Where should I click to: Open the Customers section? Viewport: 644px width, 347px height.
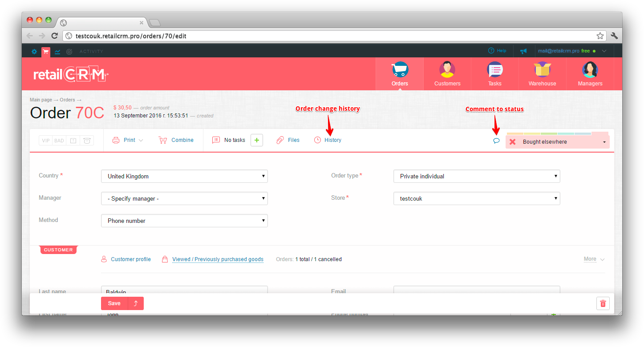coord(447,74)
